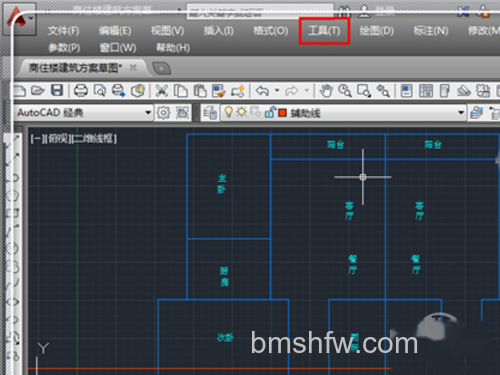
Task: Expand the 辅助线 layer dropdown arrow
Action: (461, 113)
